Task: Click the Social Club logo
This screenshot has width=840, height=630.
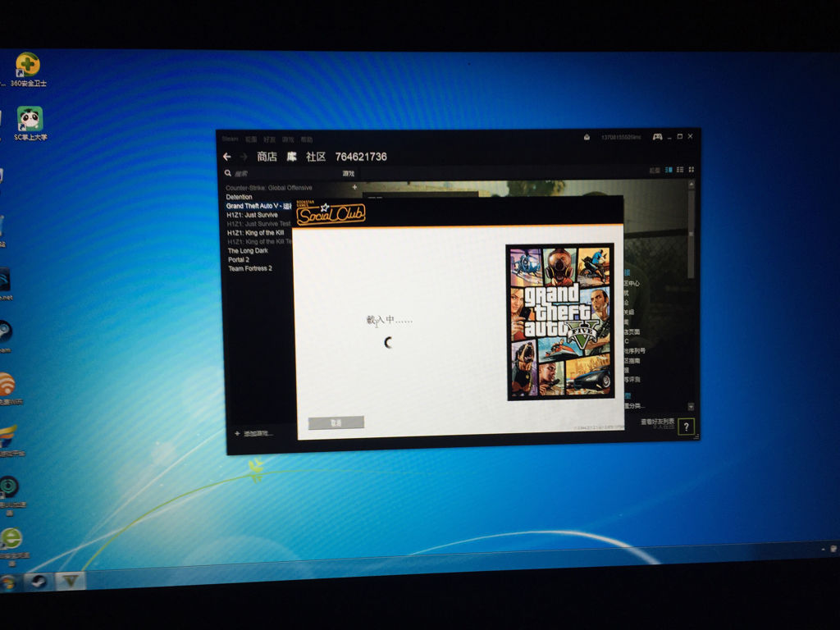Action: click(x=331, y=212)
